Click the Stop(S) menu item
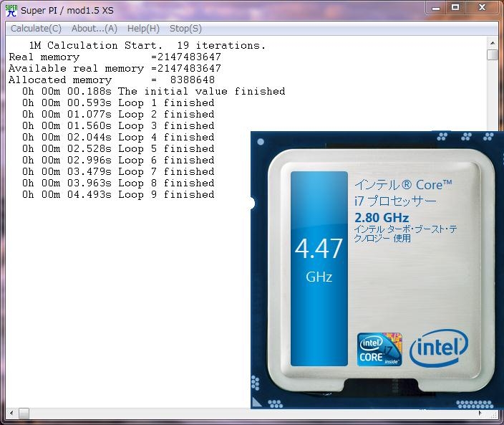This screenshot has height=425, width=504. (185, 29)
